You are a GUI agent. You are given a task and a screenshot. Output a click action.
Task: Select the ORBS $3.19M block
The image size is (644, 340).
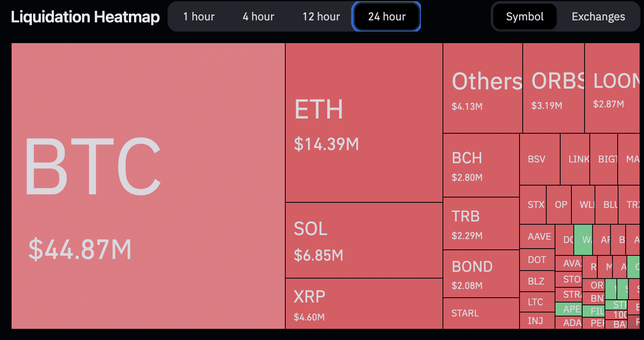553,88
